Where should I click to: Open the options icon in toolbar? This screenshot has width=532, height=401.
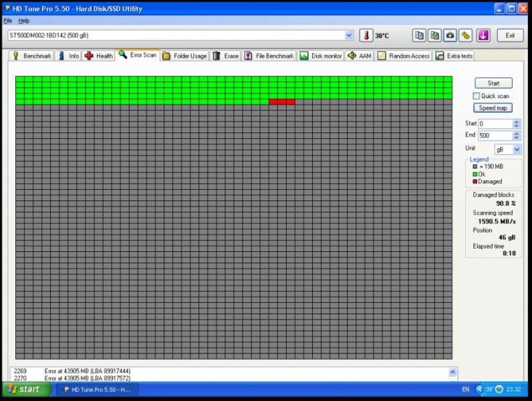coord(466,35)
